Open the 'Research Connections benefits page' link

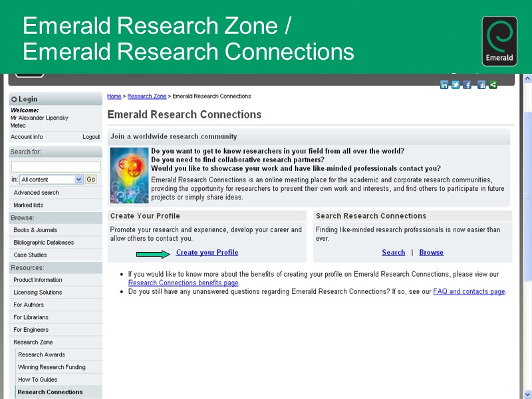[x=183, y=283]
